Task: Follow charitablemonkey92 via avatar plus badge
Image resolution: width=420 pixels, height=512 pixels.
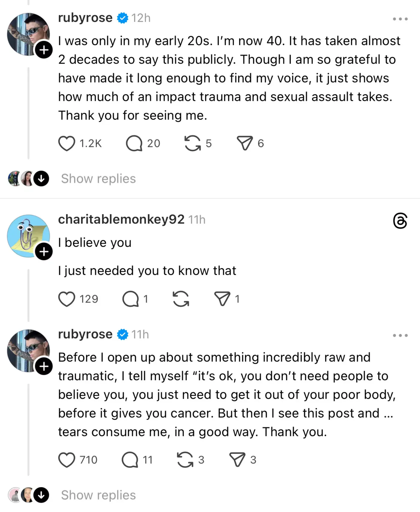Action: click(x=44, y=251)
